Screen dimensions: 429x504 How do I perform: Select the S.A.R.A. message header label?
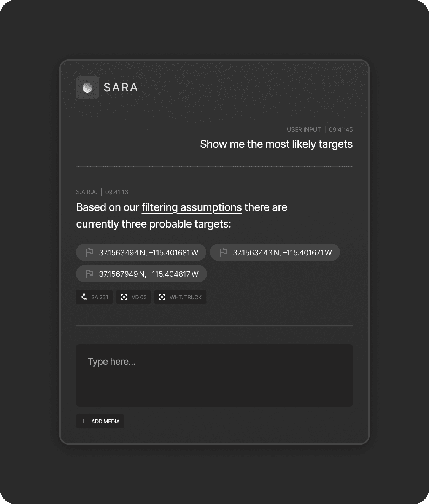coord(87,192)
